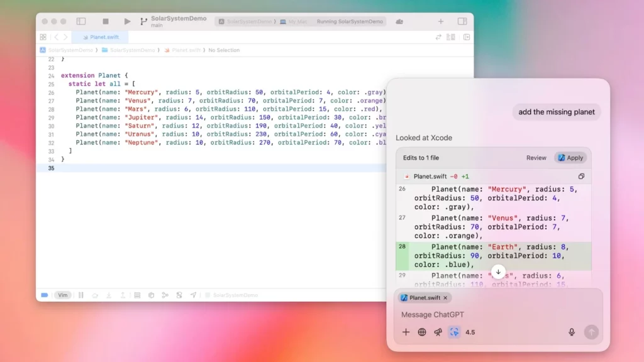This screenshot has height=362, width=644.
Task: Open No Selection symbol menu
Action: point(224,50)
